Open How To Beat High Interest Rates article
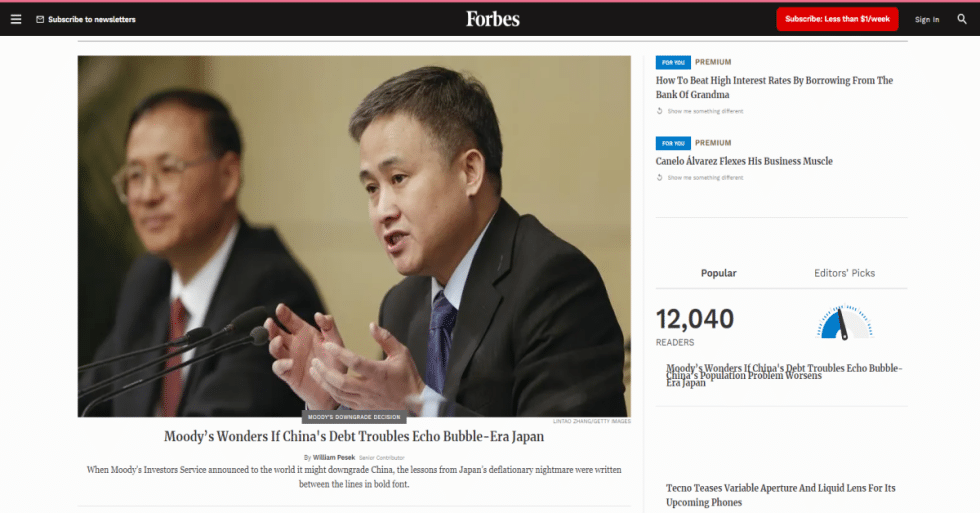 [x=774, y=87]
